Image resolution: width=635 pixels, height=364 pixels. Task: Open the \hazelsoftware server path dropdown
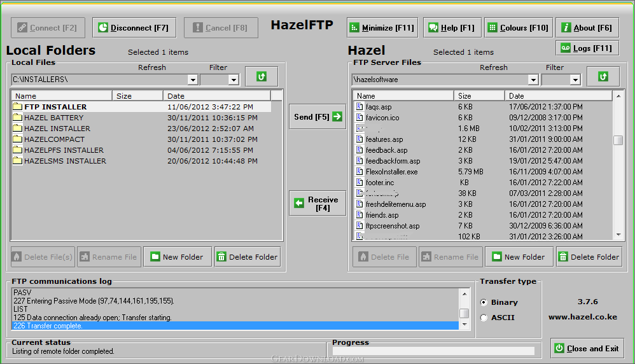pos(533,80)
